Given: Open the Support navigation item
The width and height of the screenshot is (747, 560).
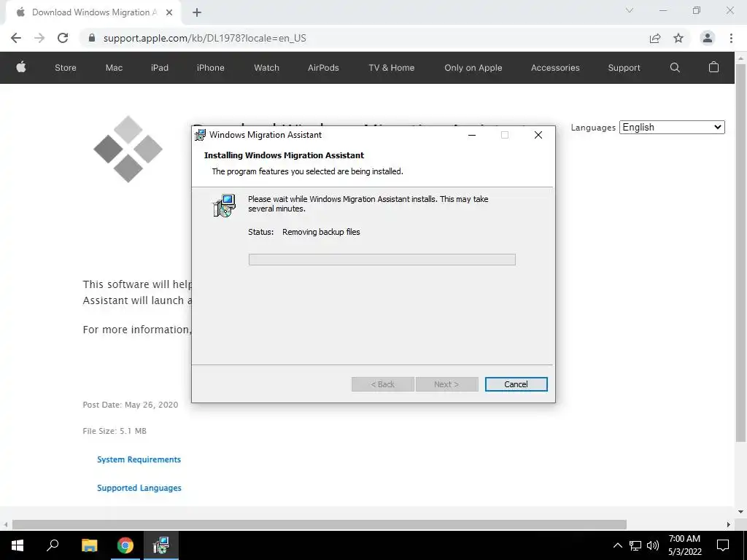Looking at the screenshot, I should 624,68.
